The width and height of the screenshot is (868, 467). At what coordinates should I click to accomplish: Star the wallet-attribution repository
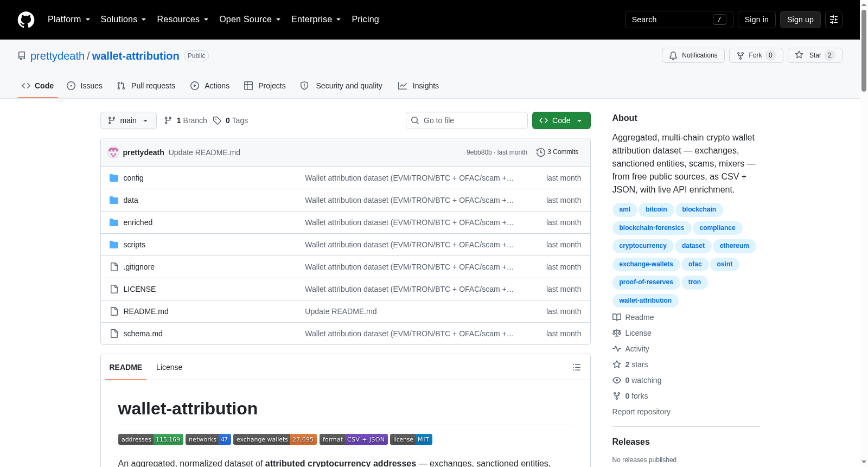click(x=815, y=55)
